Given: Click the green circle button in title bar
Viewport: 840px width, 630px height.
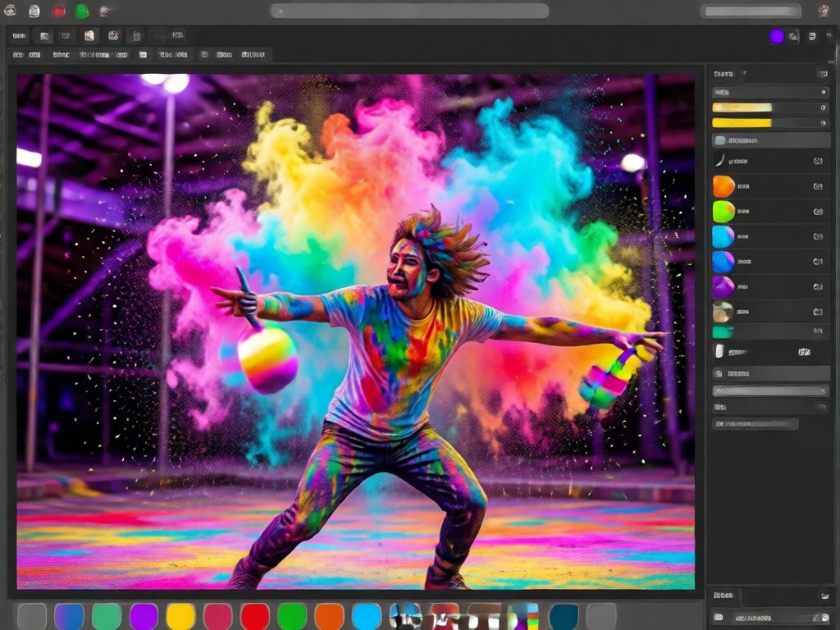Looking at the screenshot, I should pyautogui.click(x=81, y=11).
